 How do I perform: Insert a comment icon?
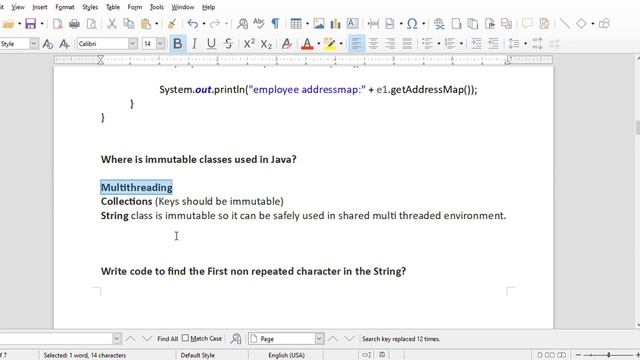pos(527,24)
